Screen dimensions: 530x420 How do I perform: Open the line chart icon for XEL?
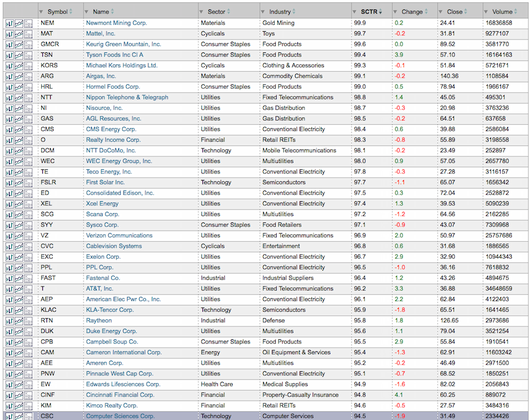point(19,204)
